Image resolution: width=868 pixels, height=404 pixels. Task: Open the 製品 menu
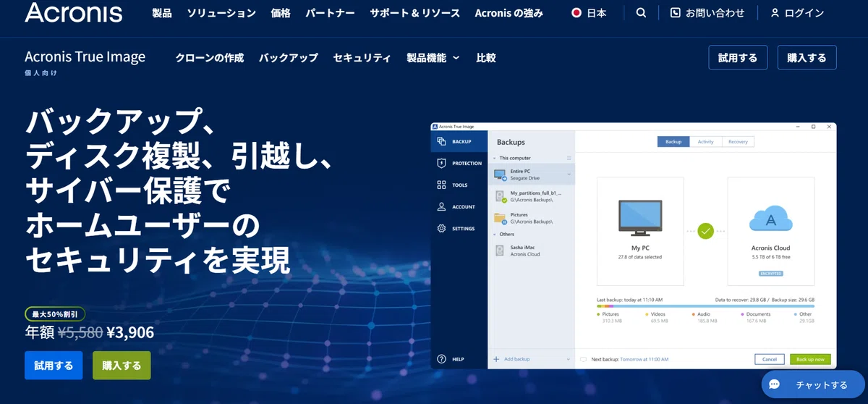click(162, 13)
